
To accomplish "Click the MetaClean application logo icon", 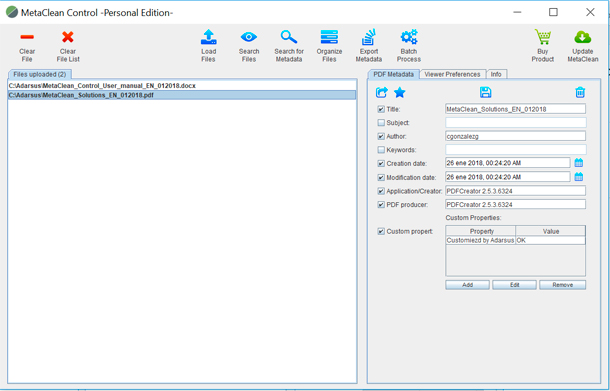I will [x=12, y=12].
